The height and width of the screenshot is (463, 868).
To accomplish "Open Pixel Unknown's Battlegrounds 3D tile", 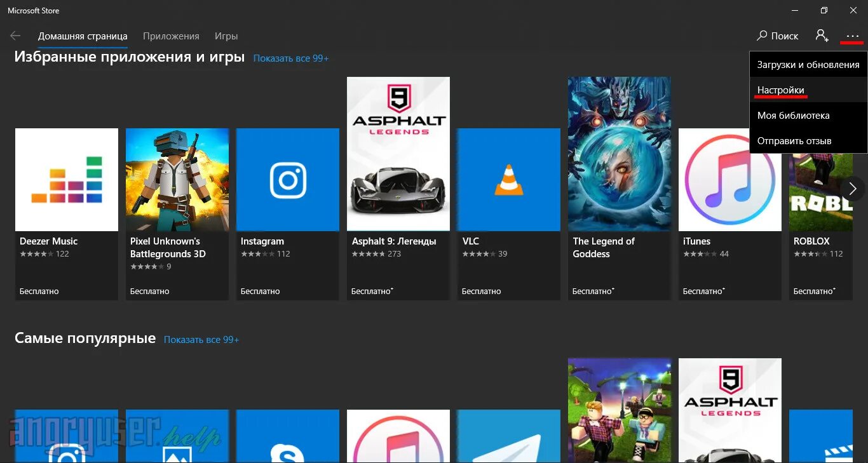I will tap(177, 214).
